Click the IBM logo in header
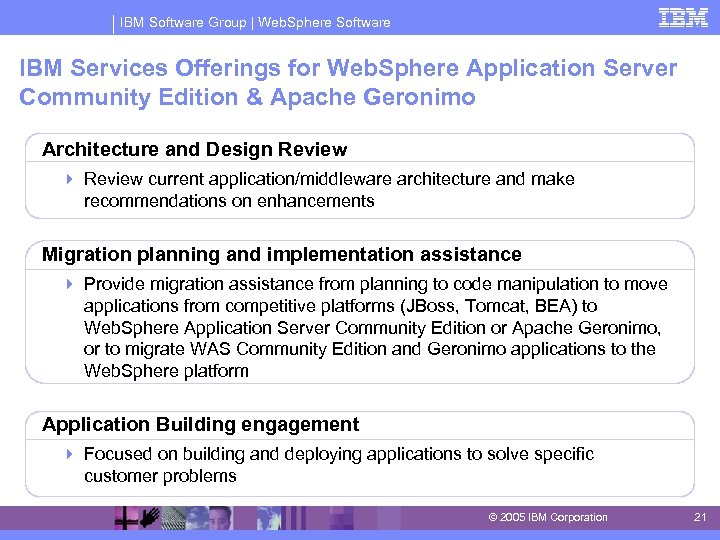Screen dimensions: 720x540 coord(683,17)
